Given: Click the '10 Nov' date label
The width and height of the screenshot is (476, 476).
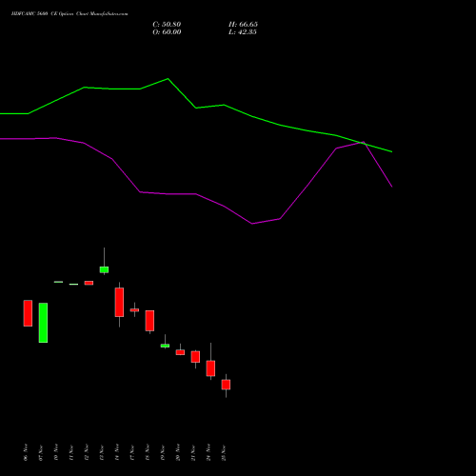Looking at the screenshot, I should 56,452.
